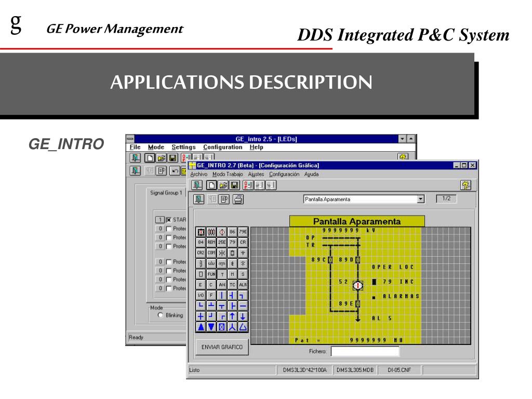The width and height of the screenshot is (532, 399).
Task: Open the help icon in GE_INTRO 2.7 window
Action: (x=465, y=185)
